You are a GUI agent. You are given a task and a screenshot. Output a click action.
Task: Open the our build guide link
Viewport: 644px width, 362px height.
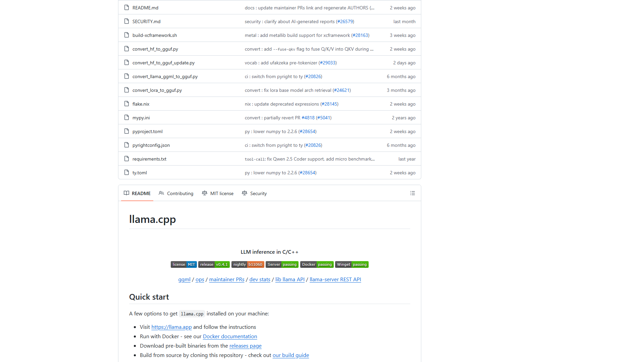291,355
